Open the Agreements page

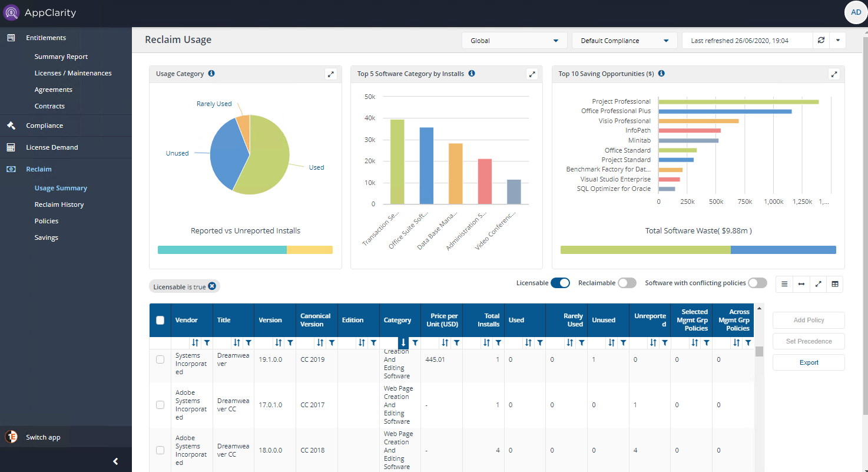[54, 90]
